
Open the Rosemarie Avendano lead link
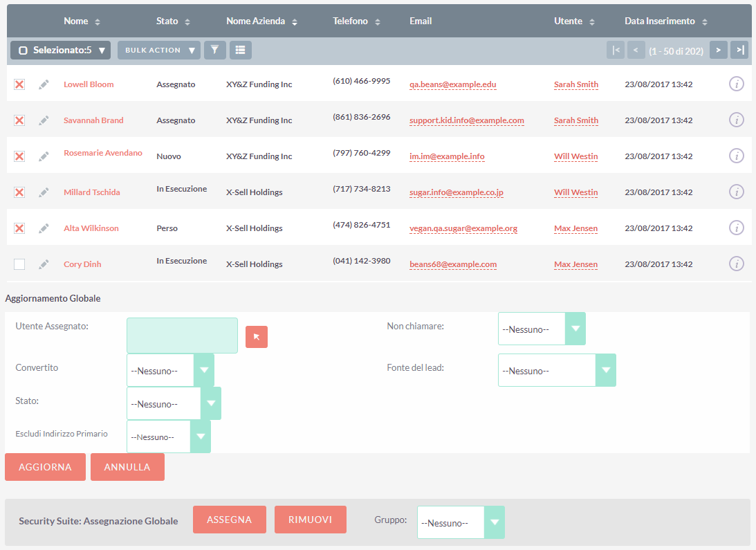click(103, 153)
